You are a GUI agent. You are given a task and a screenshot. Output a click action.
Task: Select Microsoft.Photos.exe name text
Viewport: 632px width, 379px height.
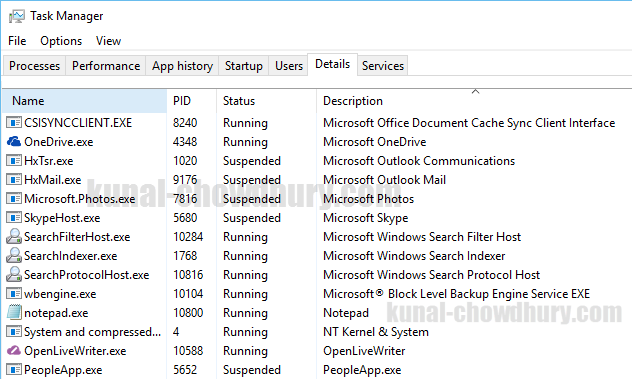tap(79, 199)
